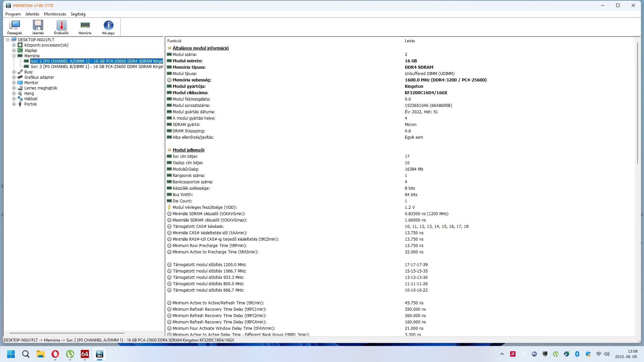This screenshot has height=362, width=644.
Task: Click the volume speaker tray icon
Action: 606,354
